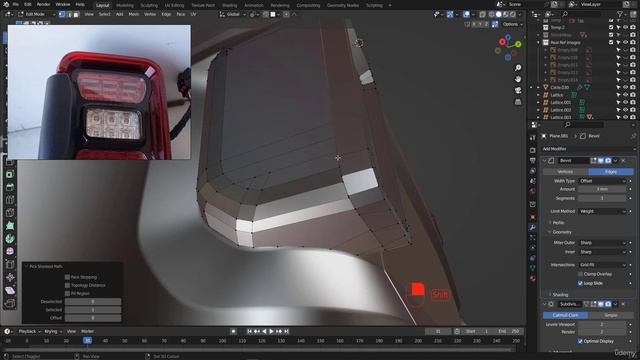Select the Spin tool in left toolbar
This screenshot has height=360, width=640.
[10, 239]
